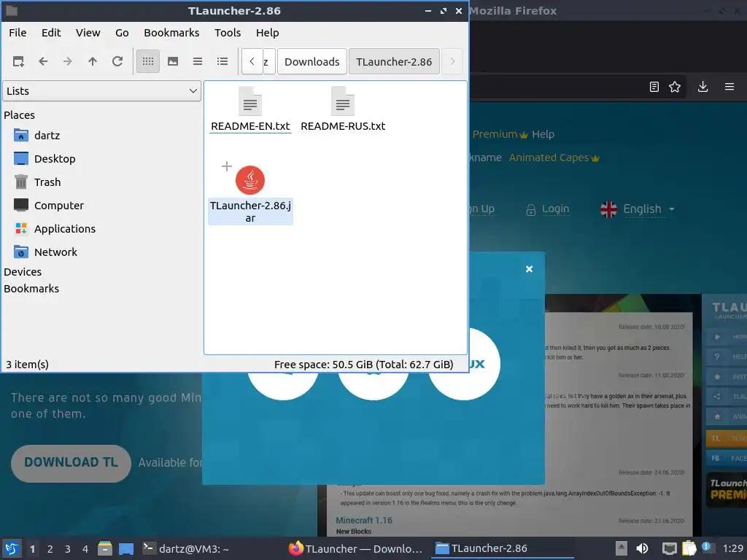Switch to icon view mode
The image size is (747, 560).
[x=148, y=61]
